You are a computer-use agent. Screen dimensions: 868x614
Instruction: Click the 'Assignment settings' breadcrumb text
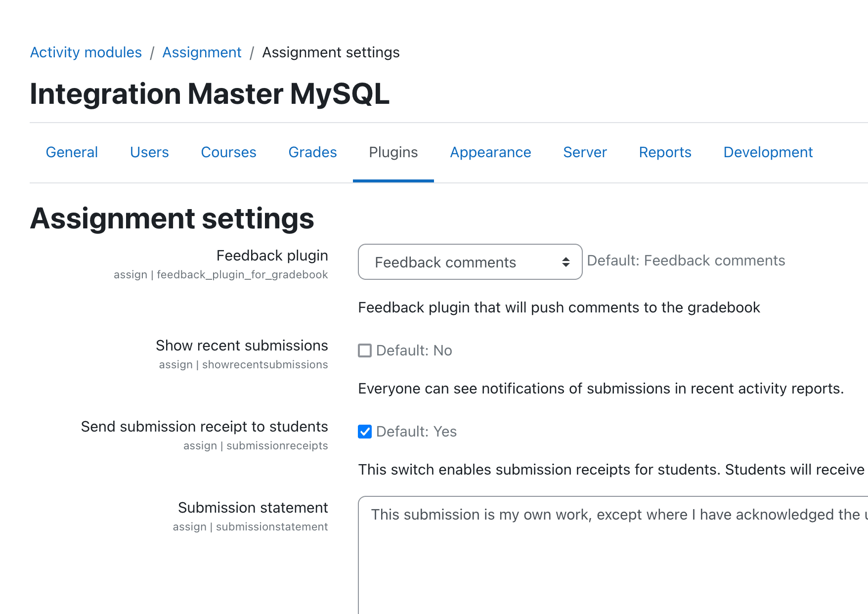(331, 52)
